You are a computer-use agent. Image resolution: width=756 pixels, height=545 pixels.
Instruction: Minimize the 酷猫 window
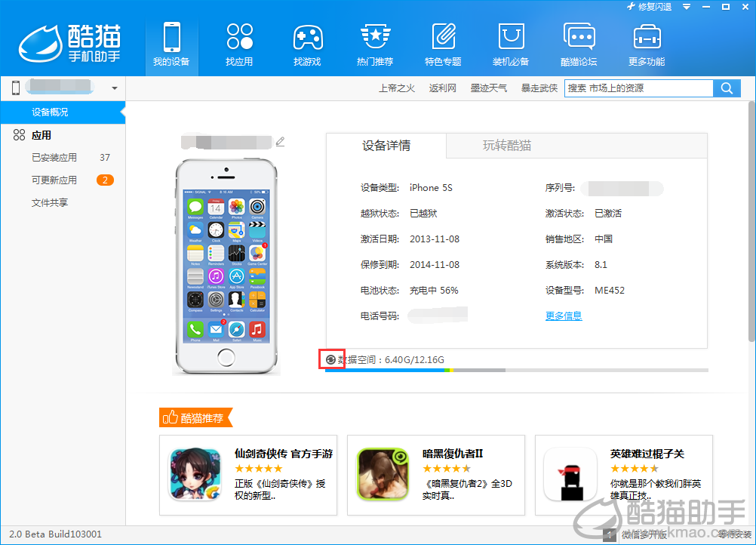(706, 7)
